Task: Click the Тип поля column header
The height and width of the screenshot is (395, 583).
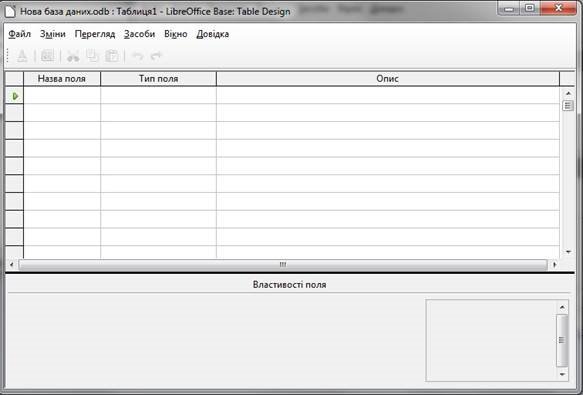Action: point(159,78)
